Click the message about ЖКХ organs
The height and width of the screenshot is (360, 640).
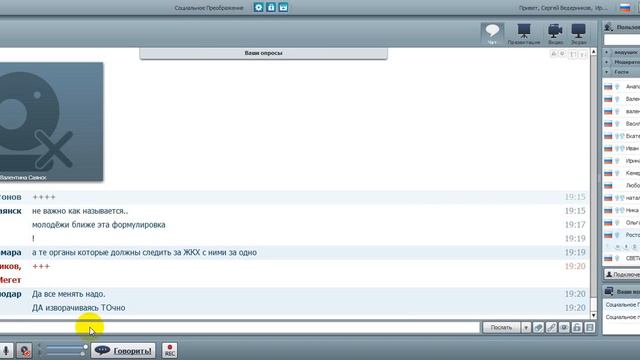[x=144, y=252]
